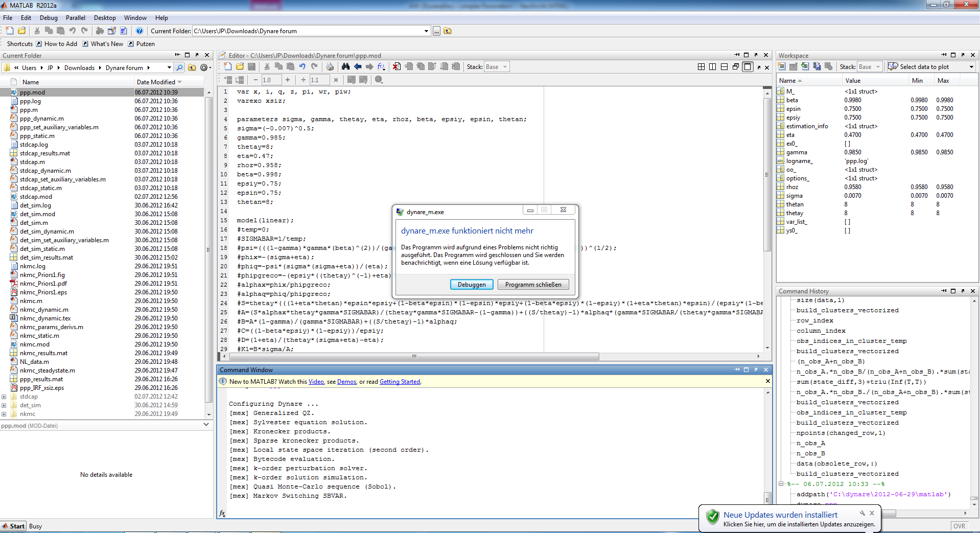Maximize editor document icon
Viewport: 980px width, 533px height.
pos(748,67)
